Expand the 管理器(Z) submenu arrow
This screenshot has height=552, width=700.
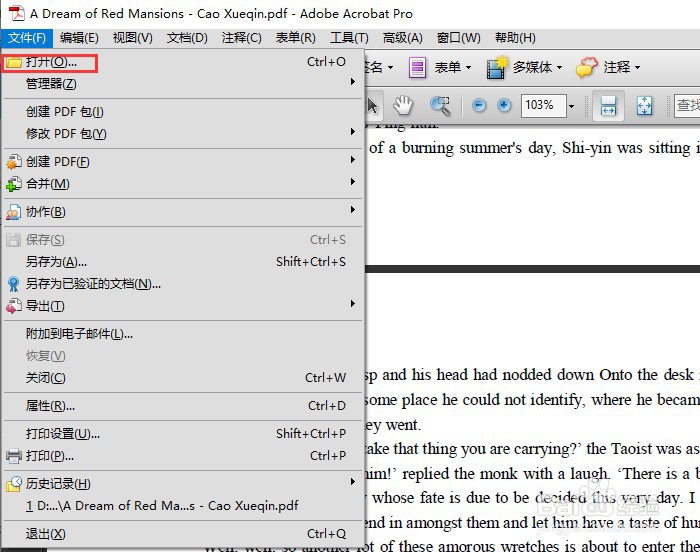pyautogui.click(x=353, y=82)
